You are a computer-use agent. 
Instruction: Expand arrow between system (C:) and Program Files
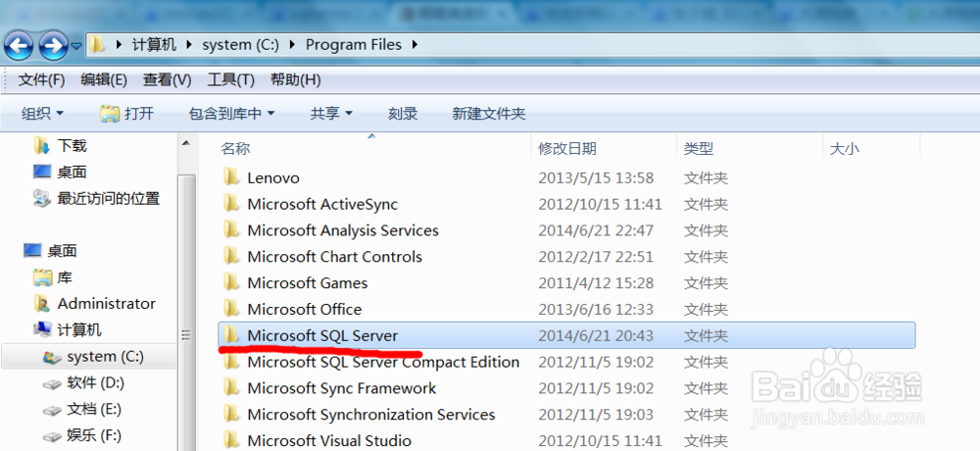[292, 44]
